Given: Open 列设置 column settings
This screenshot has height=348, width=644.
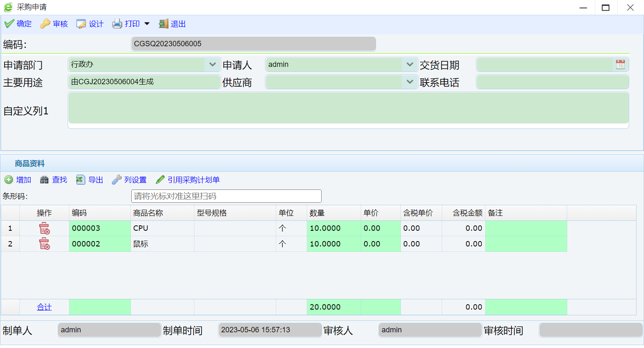Looking at the screenshot, I should [129, 180].
